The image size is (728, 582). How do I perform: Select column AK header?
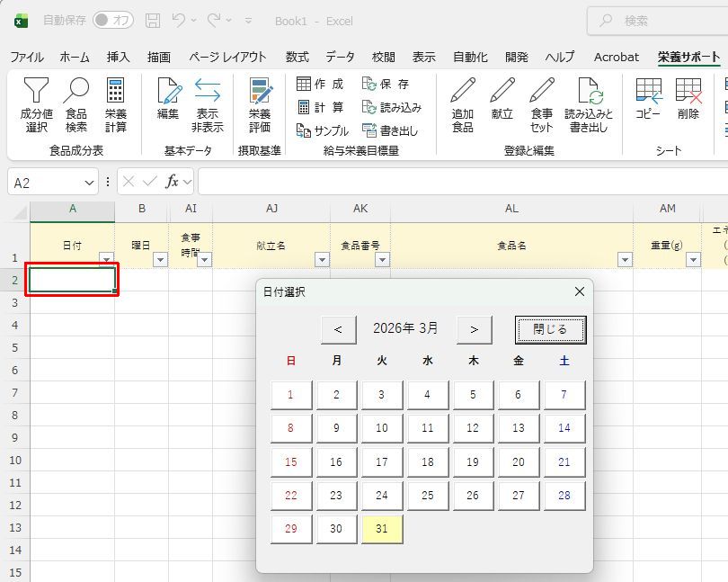[x=360, y=209]
